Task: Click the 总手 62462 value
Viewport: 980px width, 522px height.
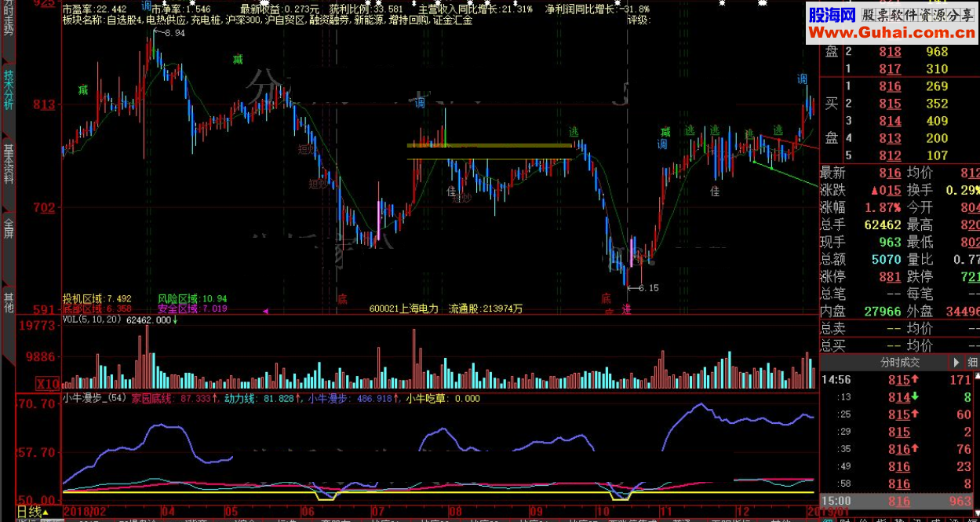Action: coord(882,224)
